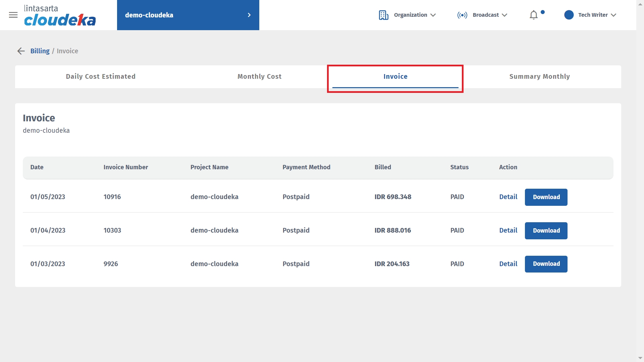Download invoice number 10916
Viewport: 644px width, 362px height.
[x=546, y=197]
